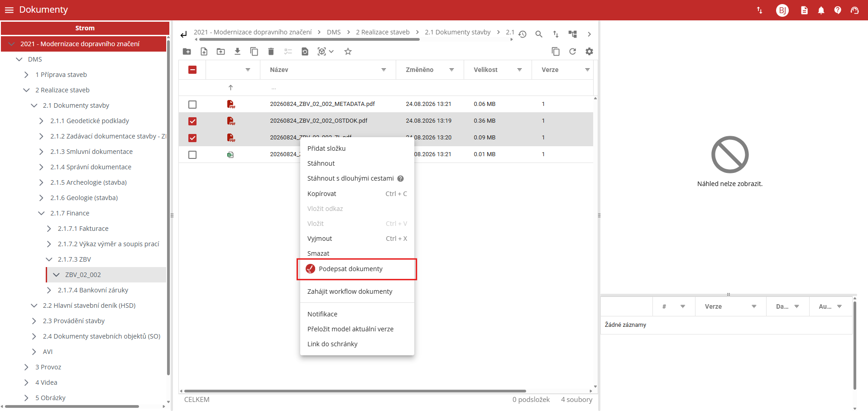The width and height of the screenshot is (868, 411).
Task: Click the 3D model cube toolbar icon
Action: tap(321, 52)
